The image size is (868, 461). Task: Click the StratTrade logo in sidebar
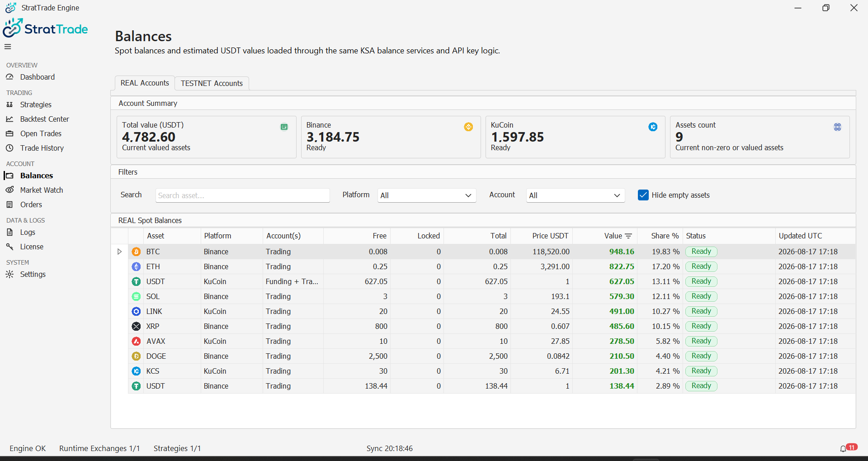coord(45,29)
